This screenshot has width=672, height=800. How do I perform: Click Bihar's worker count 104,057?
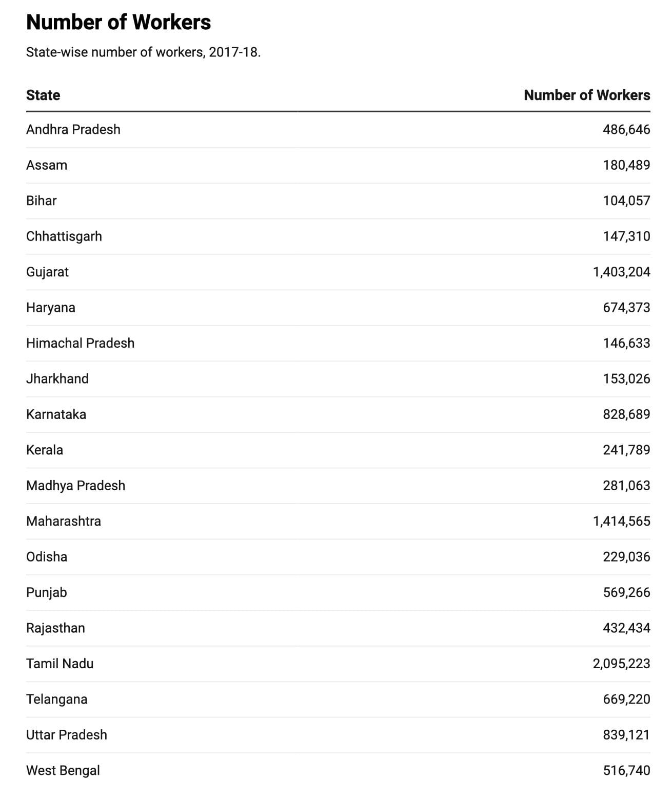click(626, 201)
